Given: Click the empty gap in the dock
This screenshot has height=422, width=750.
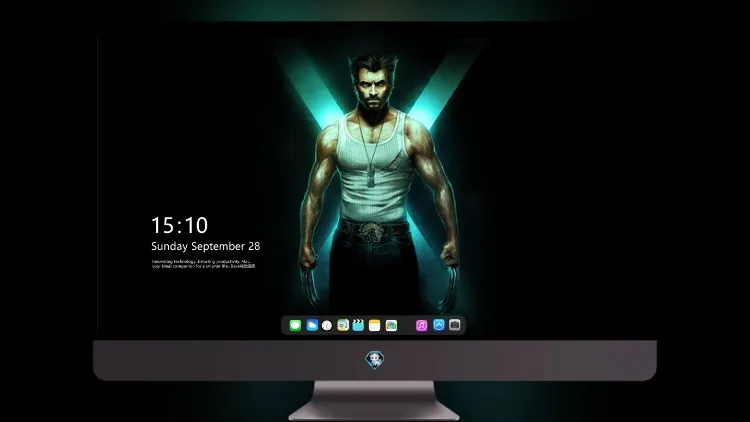Looking at the screenshot, I should 407,325.
